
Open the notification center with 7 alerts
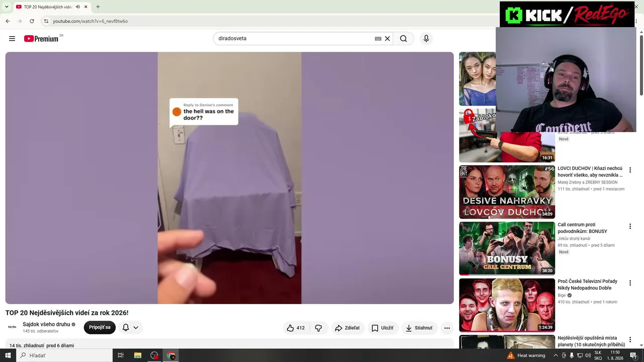633,355
